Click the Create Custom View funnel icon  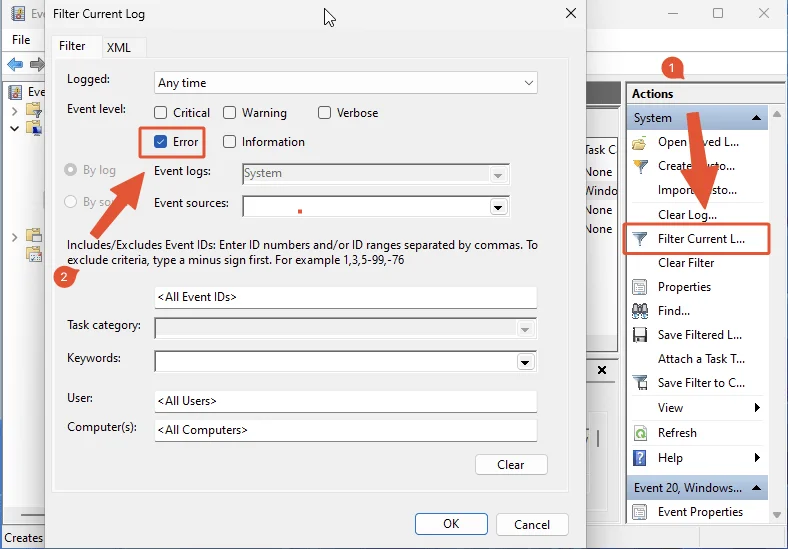[640, 166]
